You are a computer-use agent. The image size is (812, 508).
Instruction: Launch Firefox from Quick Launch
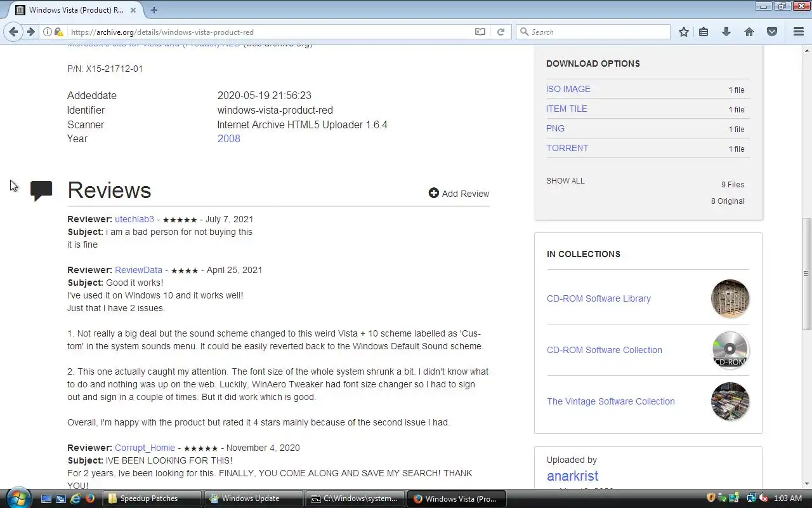click(90, 498)
